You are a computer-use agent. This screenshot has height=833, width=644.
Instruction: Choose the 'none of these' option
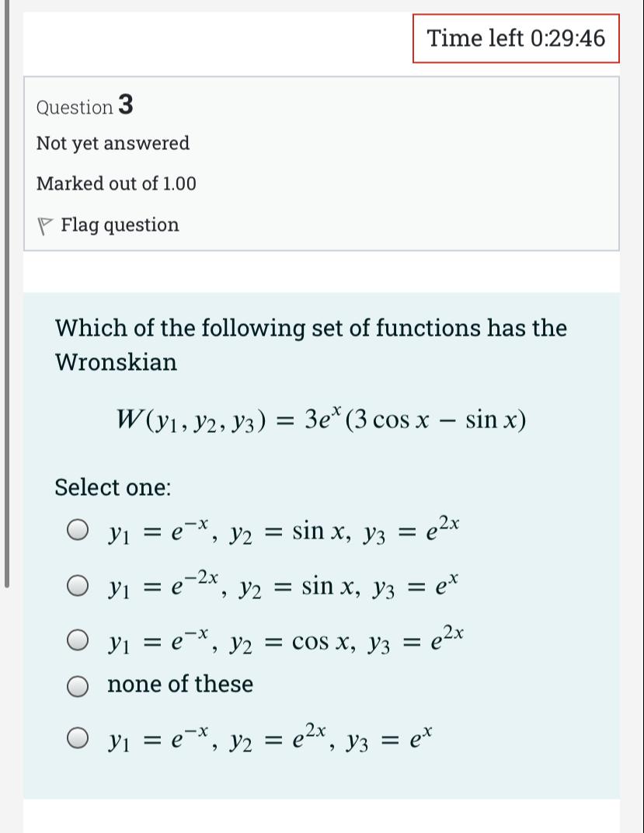78,685
